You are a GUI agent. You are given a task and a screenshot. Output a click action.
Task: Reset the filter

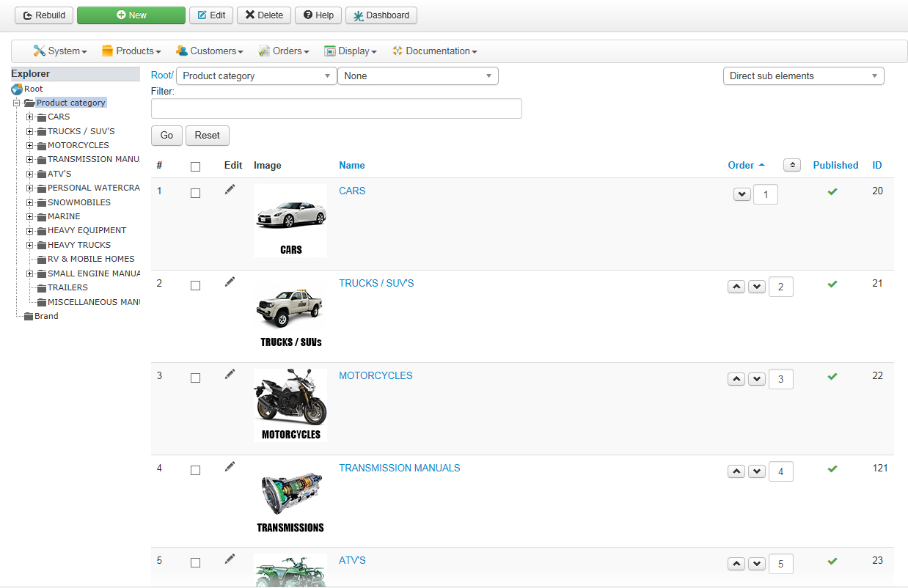coord(208,136)
